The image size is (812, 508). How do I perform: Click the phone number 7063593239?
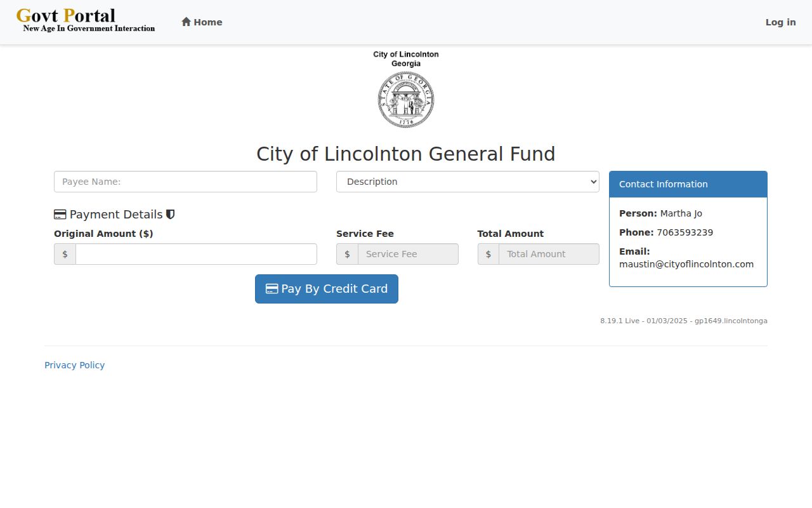[684, 232]
